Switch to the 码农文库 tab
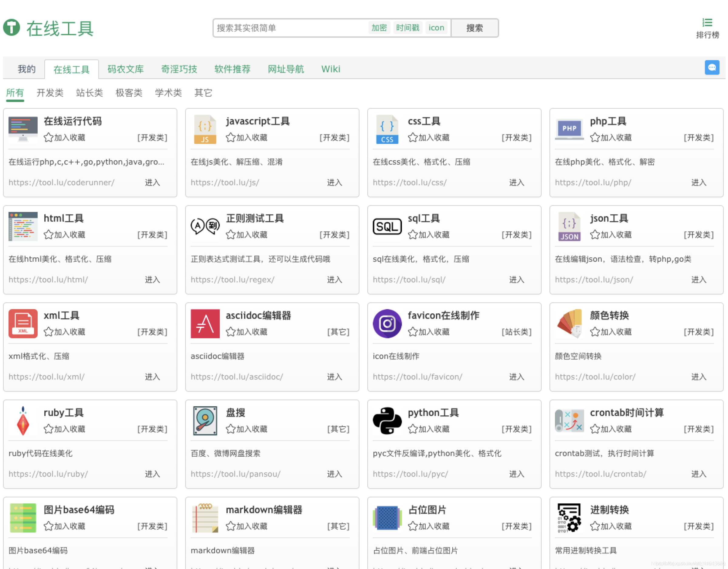 [x=125, y=69]
